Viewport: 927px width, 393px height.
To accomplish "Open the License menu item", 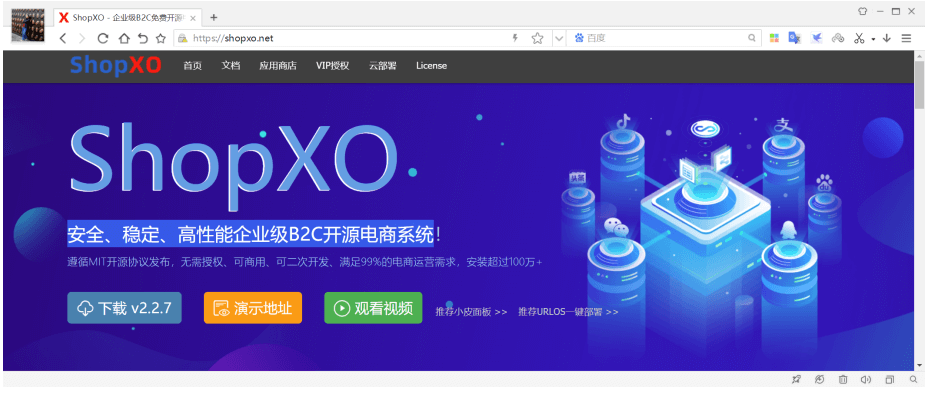I will click(x=431, y=66).
